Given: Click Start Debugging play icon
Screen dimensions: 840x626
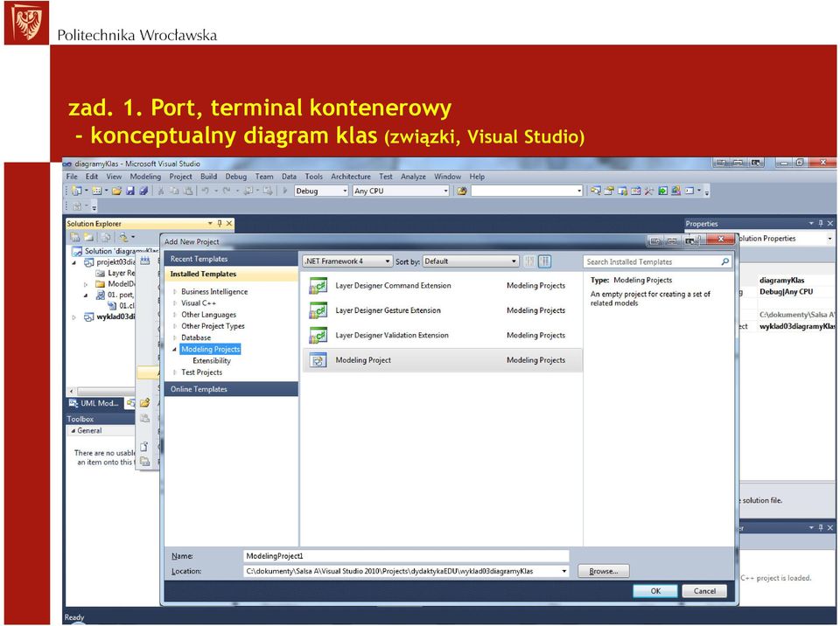Looking at the screenshot, I should pos(285,191).
